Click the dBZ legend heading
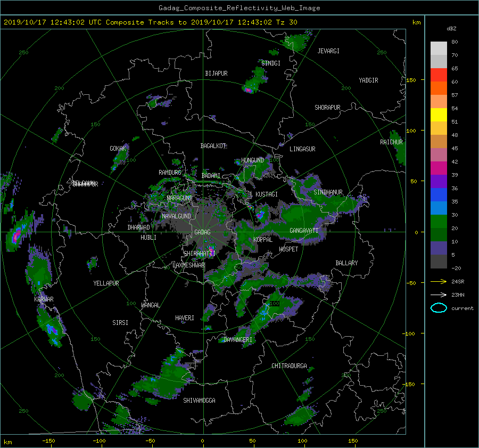Screen dimensions: 479x448 (451, 29)
